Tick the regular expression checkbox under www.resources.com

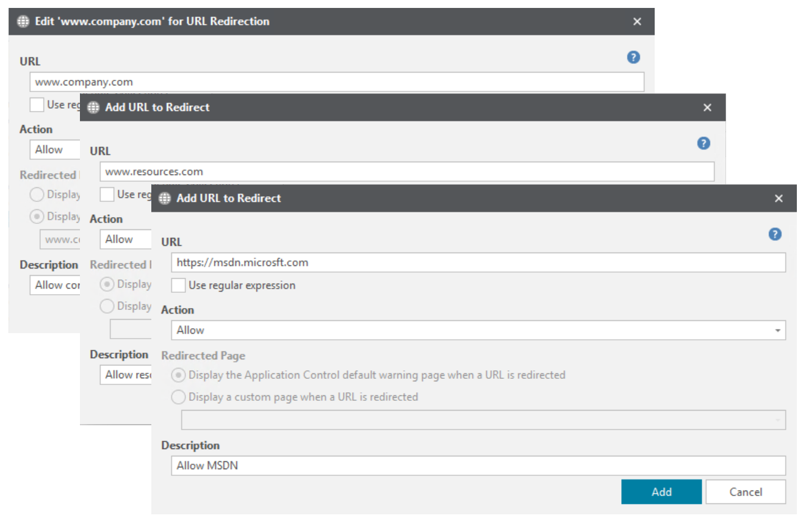[x=107, y=195]
